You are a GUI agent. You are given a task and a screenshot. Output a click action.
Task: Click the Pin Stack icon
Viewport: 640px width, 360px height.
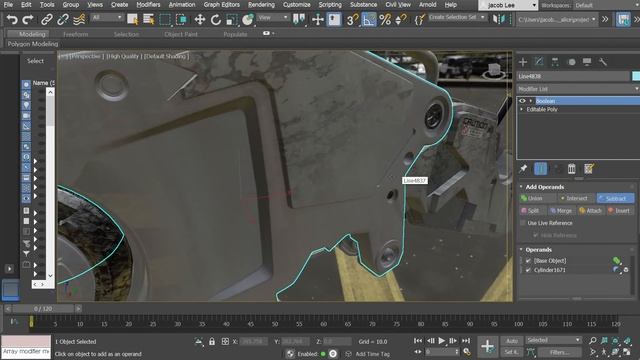click(523, 169)
